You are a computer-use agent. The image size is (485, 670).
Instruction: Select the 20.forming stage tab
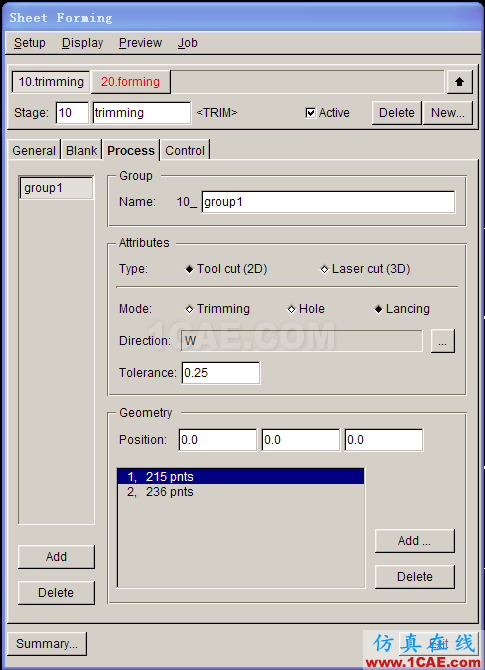pyautogui.click(x=130, y=82)
